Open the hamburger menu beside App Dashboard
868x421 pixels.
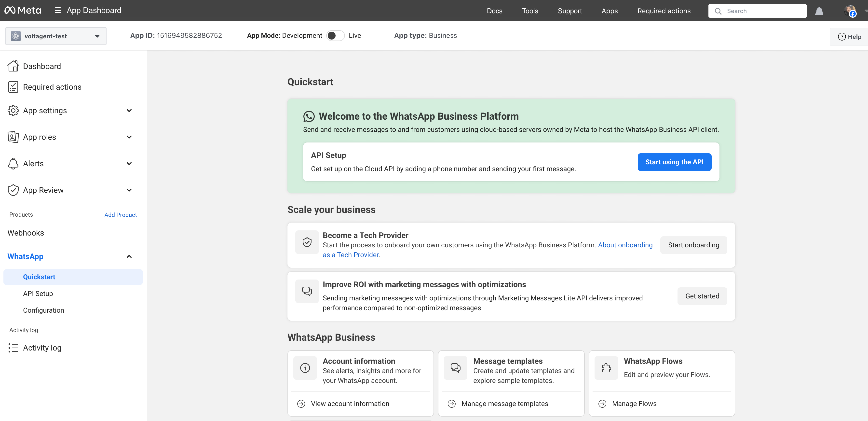coord(58,11)
